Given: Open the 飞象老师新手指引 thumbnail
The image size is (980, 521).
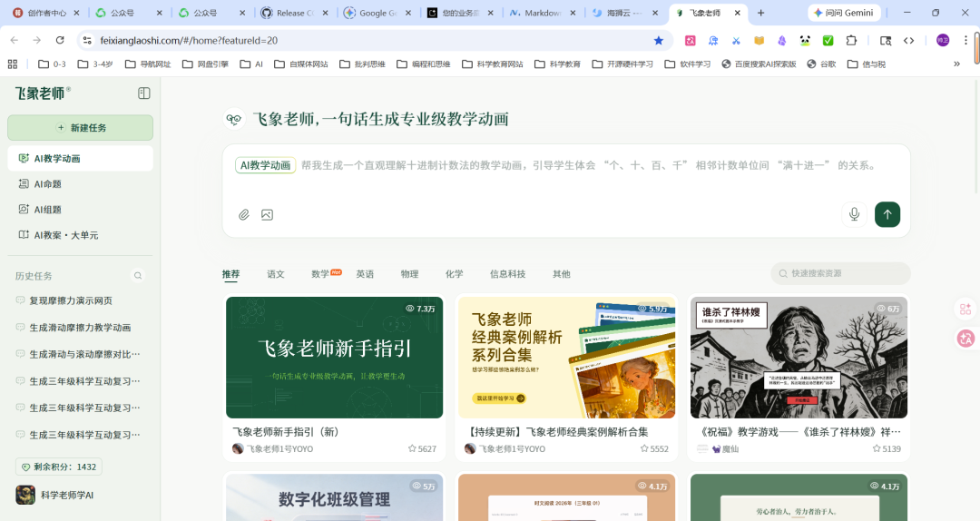Looking at the screenshot, I should [334, 357].
